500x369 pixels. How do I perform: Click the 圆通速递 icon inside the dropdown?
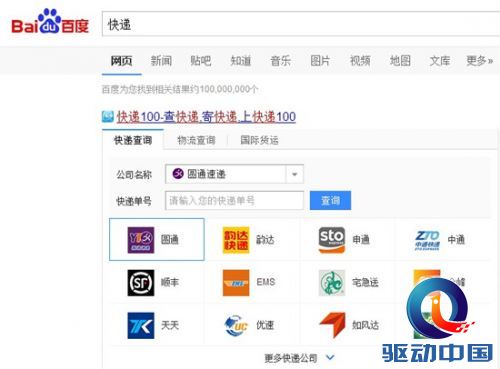pos(178,174)
